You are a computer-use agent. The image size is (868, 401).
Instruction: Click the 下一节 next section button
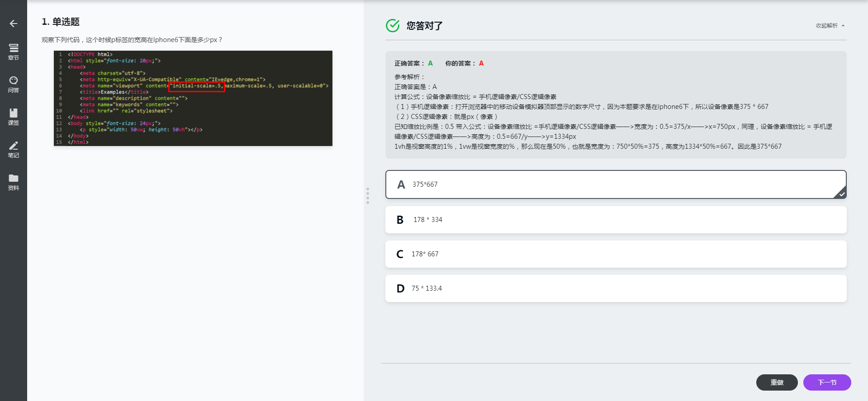[827, 382]
